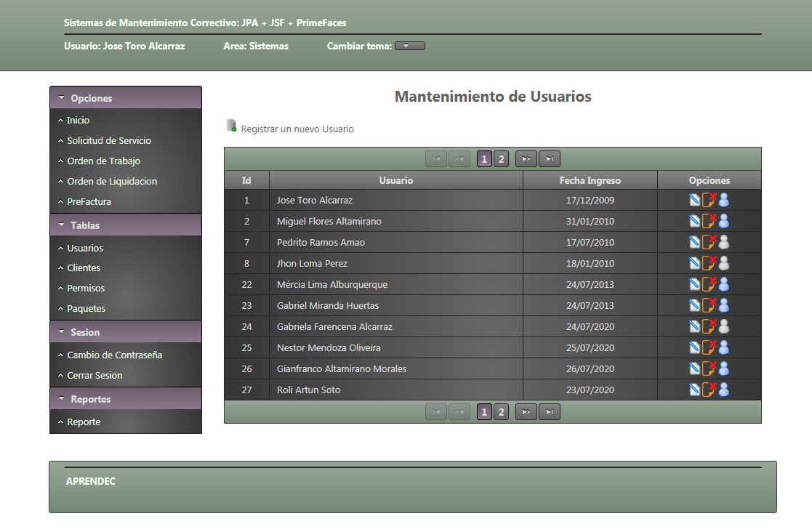812x532 pixels.
Task: Collapse the Tablas panel header
Action: (x=126, y=225)
